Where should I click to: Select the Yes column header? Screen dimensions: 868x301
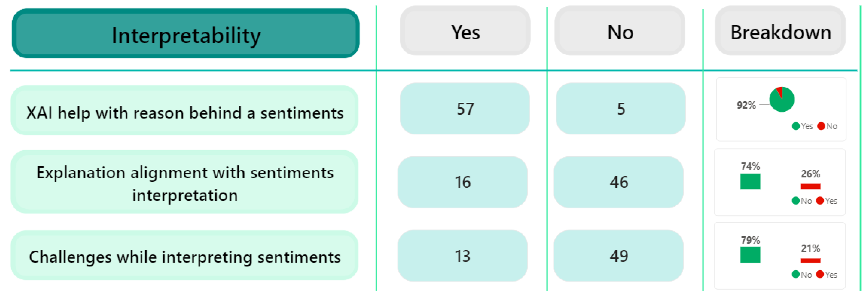coord(465,31)
